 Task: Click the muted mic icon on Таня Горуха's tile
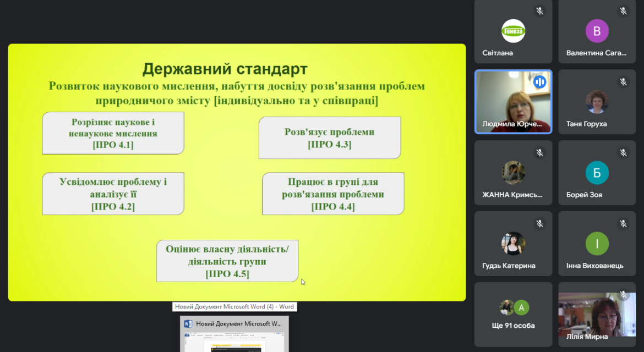point(623,82)
